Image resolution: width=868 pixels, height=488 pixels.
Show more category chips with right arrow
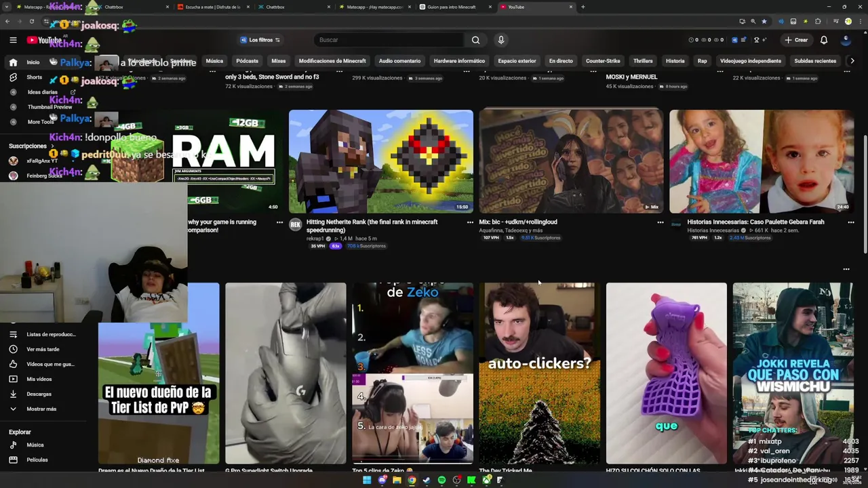(x=852, y=61)
